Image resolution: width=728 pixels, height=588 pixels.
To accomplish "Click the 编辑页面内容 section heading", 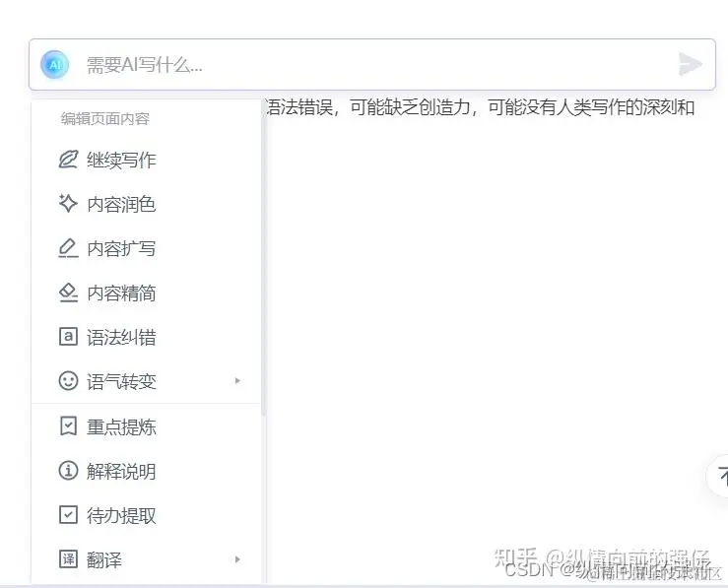I will tap(105, 119).
